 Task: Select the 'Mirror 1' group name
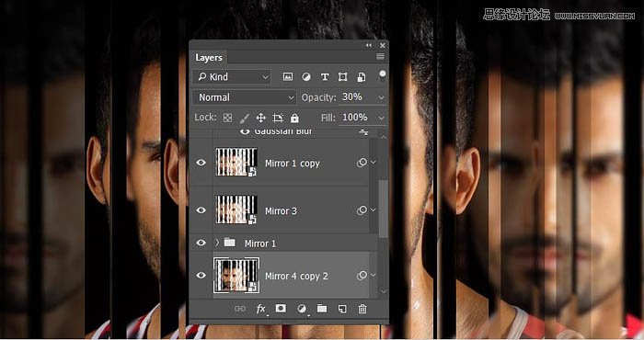[260, 244]
